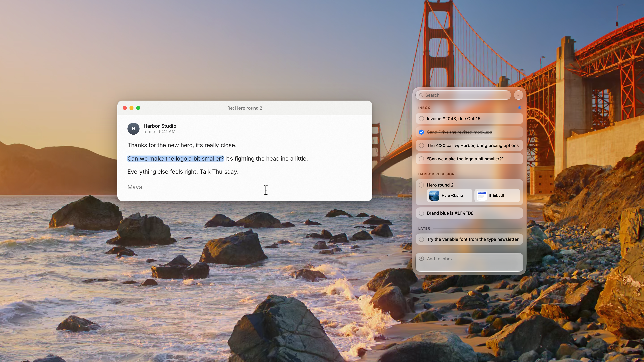
Task: Open the more options ellipsis button
Action: [519, 95]
